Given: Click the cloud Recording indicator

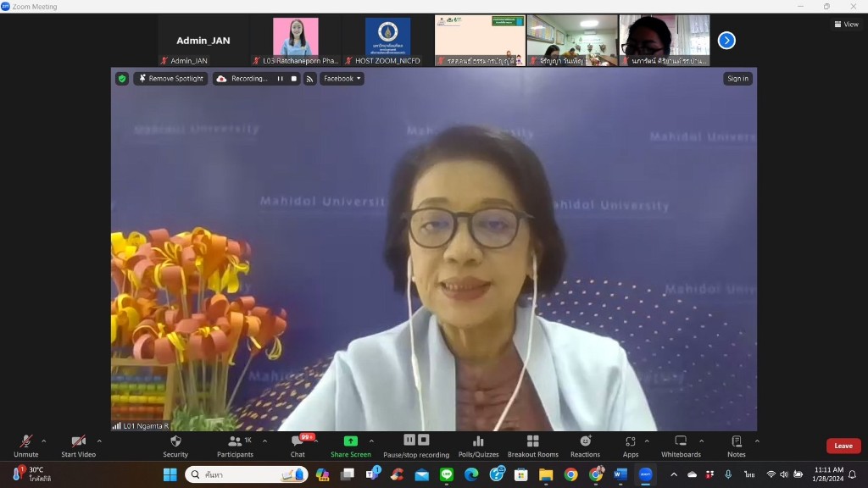Looking at the screenshot, I should [243, 79].
